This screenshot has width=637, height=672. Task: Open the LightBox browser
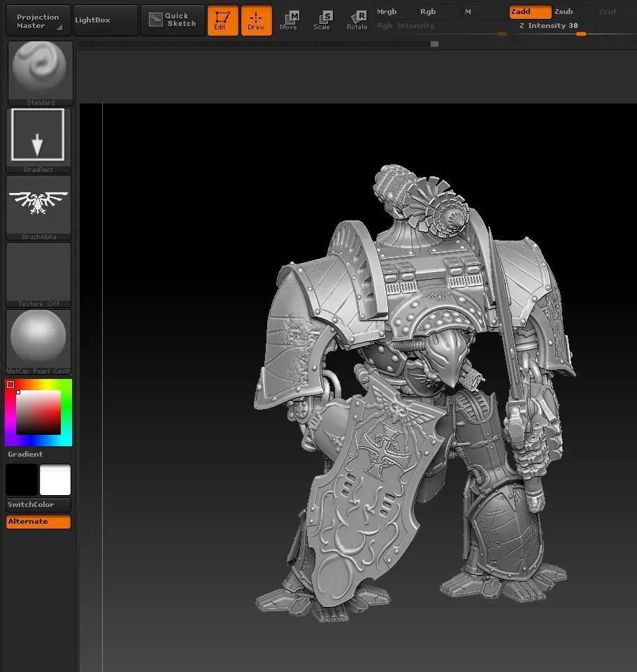pyautogui.click(x=106, y=20)
